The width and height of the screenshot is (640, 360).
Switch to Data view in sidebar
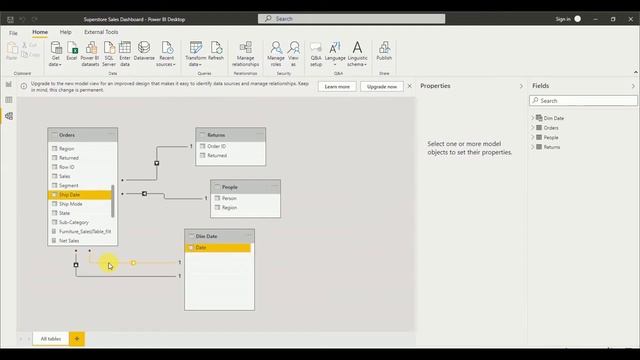pyautogui.click(x=9, y=100)
